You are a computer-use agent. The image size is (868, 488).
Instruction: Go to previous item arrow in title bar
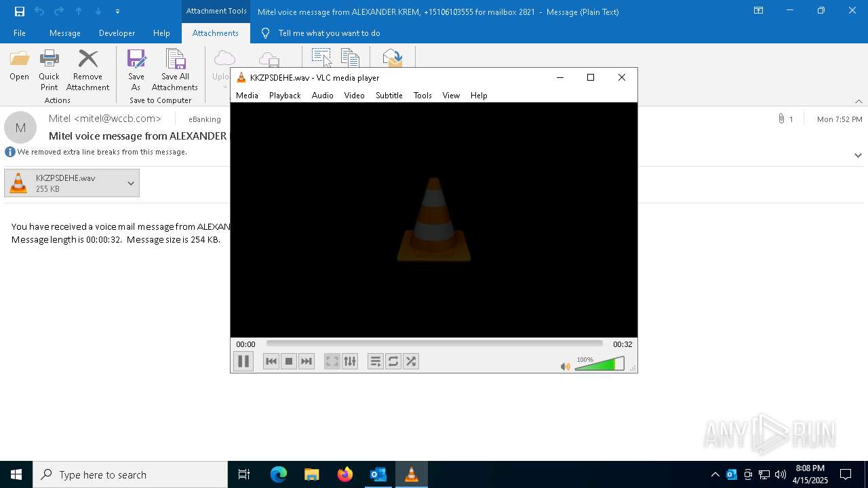click(x=79, y=12)
